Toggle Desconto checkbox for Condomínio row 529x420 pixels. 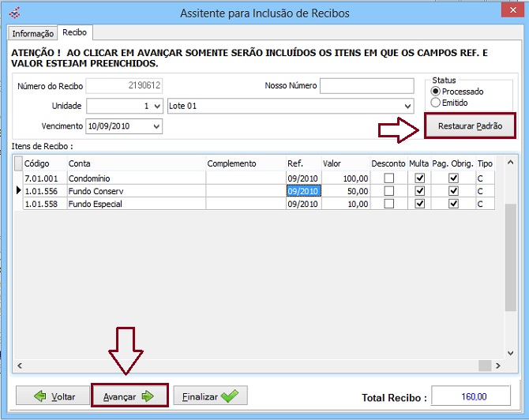coord(388,178)
